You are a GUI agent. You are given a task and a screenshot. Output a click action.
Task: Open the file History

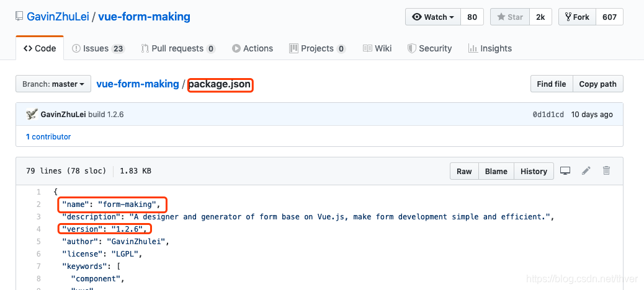(x=534, y=171)
